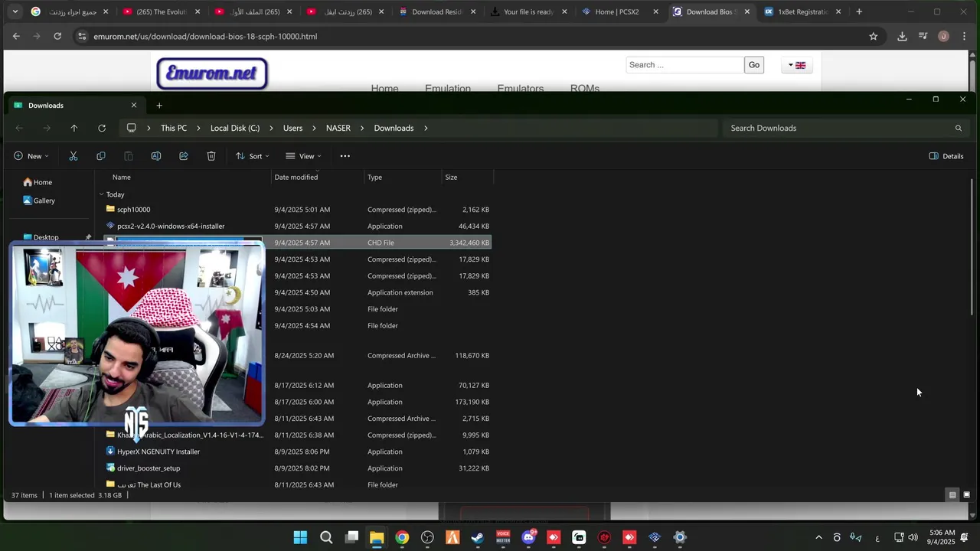Show hidden system tray icons
This screenshot has width=980, height=551.
(x=818, y=537)
